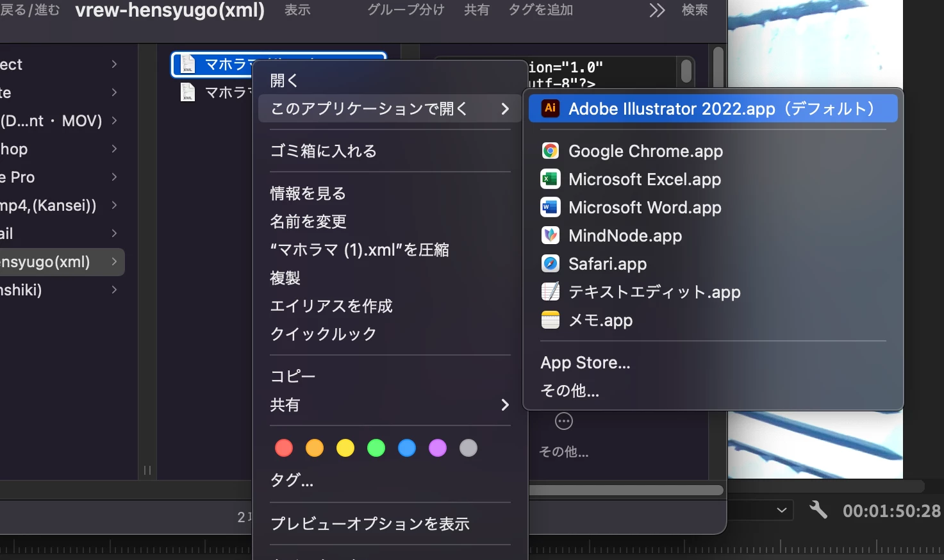Click the 00:01:50:28 timecode
This screenshot has height=560, width=944.
(891, 511)
